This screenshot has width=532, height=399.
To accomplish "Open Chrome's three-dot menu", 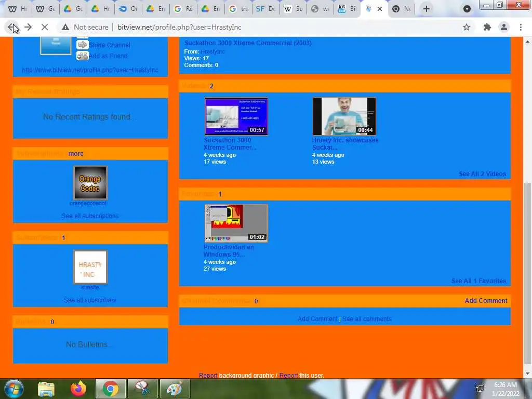I will 521,27.
